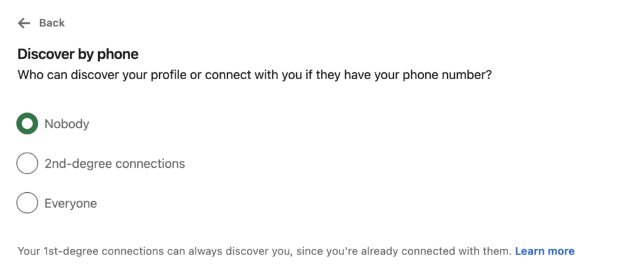This screenshot has width=644, height=272.
Task: Tap the green filled radio circle
Action: point(27,124)
